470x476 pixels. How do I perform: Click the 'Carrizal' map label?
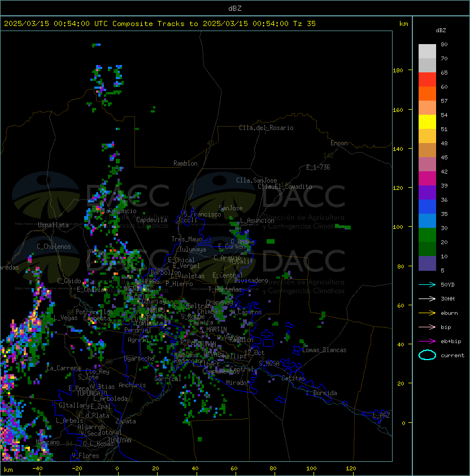(x=168, y=379)
